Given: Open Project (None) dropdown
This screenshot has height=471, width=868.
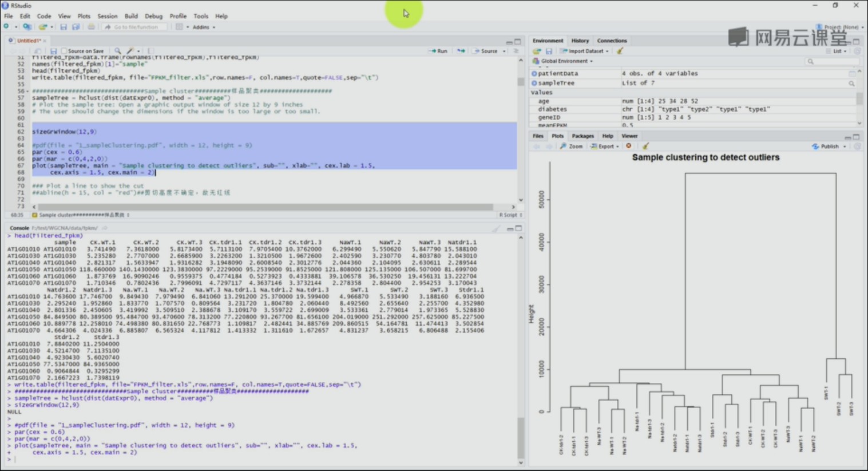Looking at the screenshot, I should 840,27.
